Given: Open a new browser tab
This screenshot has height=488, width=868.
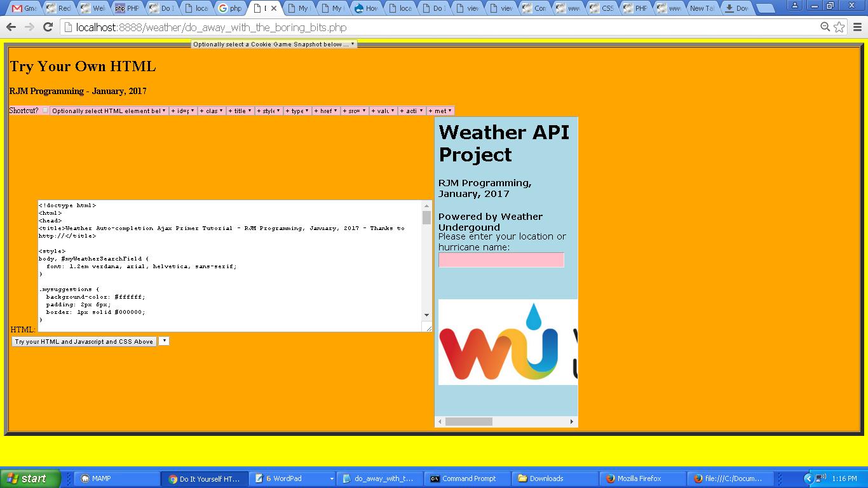Looking at the screenshot, I should (766, 8).
